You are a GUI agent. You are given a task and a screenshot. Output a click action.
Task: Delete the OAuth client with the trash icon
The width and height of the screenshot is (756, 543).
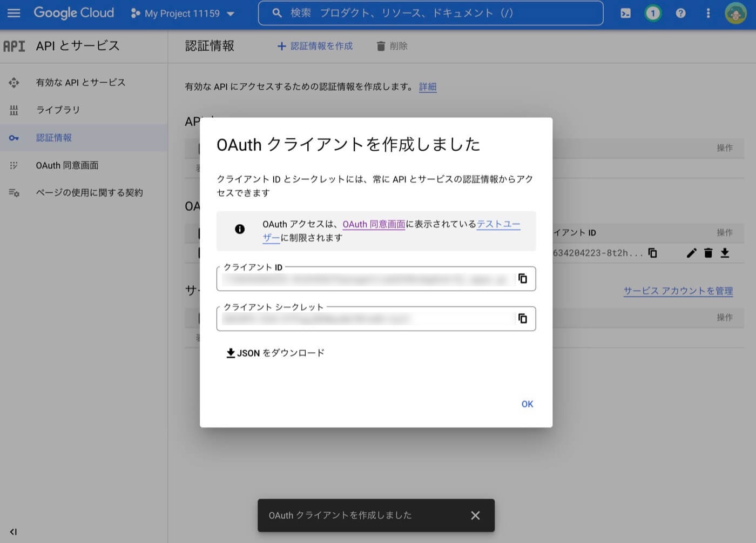[x=708, y=253]
